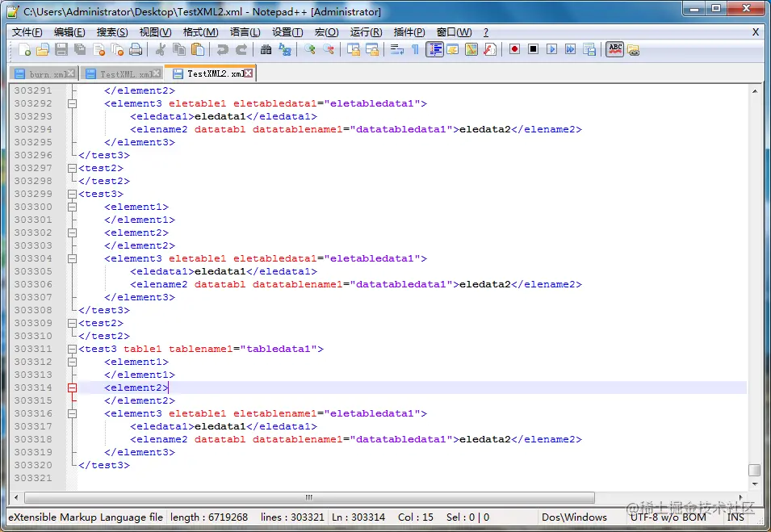This screenshot has height=532, width=771.
Task: Collapse test3 fold at line 303299
Action: (73, 195)
